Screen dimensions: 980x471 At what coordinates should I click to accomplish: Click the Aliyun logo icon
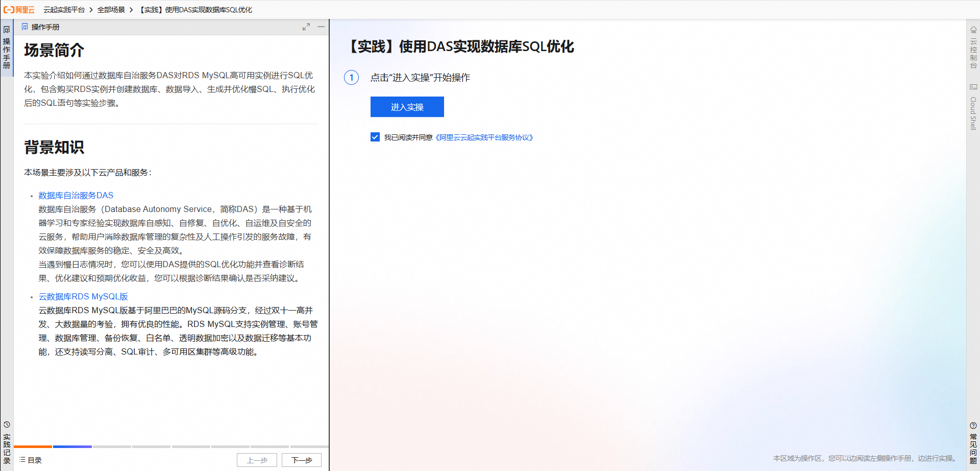pos(19,10)
